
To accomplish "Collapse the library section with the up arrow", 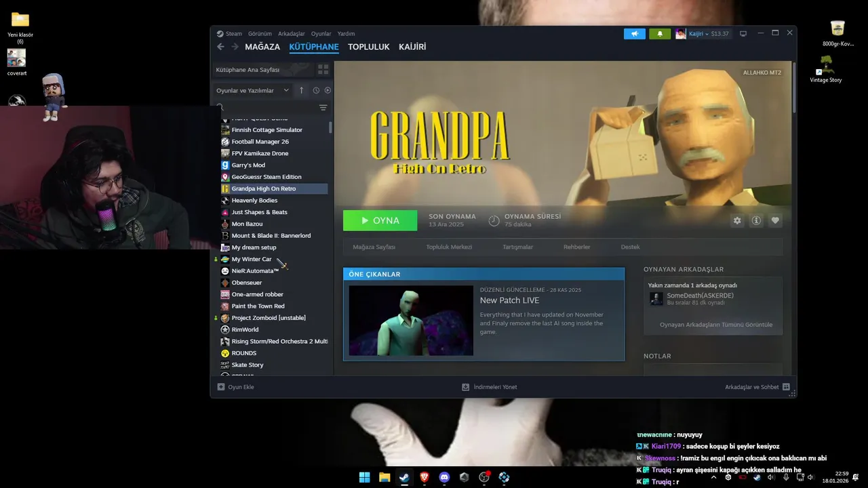I will click(302, 90).
